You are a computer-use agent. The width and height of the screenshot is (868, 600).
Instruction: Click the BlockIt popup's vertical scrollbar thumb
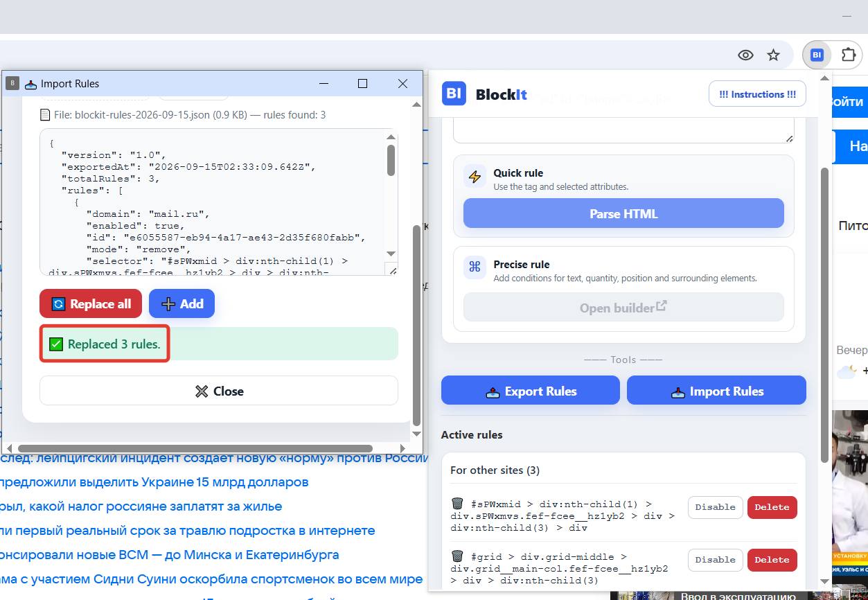pos(824,315)
